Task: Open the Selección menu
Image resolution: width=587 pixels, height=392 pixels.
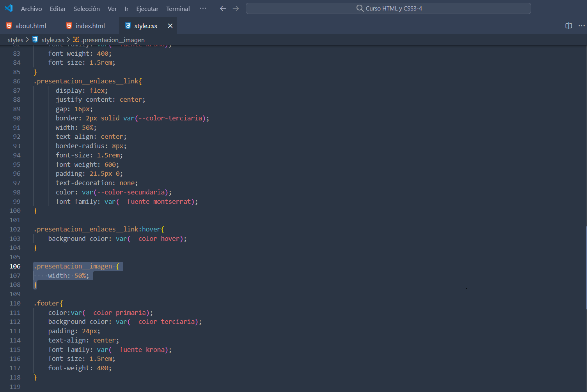Action: pos(87,9)
